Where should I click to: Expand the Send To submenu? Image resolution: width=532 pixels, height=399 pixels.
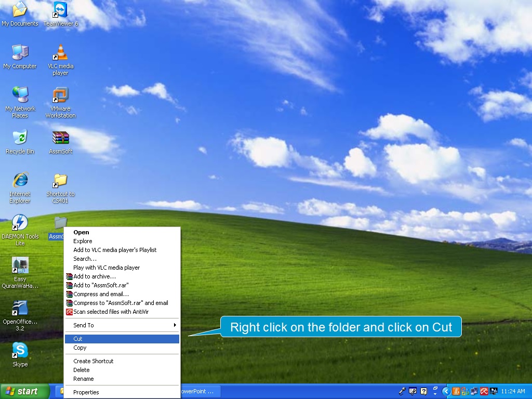coord(122,325)
